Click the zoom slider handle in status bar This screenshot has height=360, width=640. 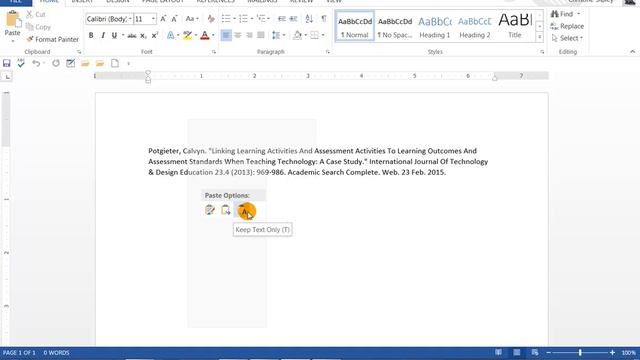580,353
